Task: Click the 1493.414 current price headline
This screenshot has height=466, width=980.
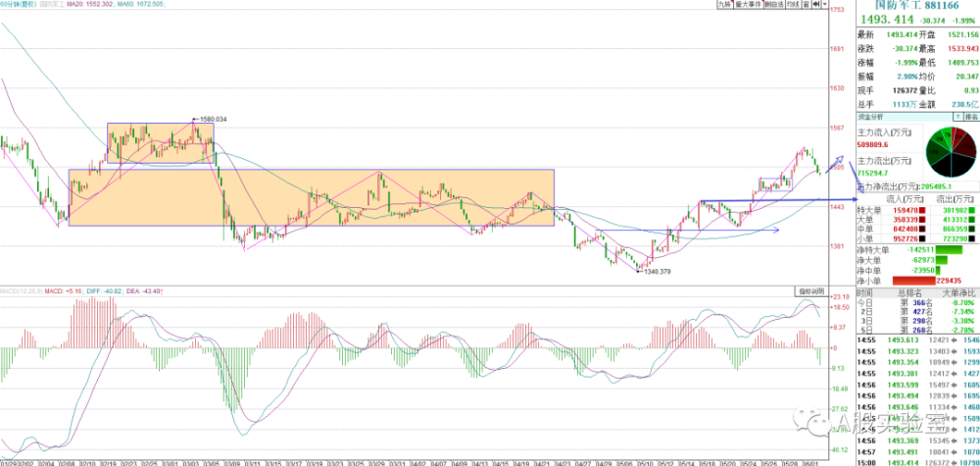Action: click(x=886, y=20)
